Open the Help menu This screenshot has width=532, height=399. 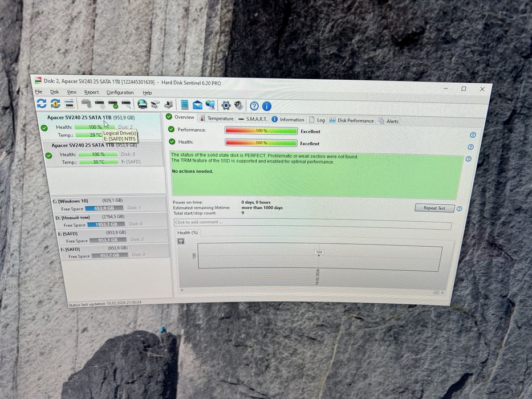tap(147, 92)
